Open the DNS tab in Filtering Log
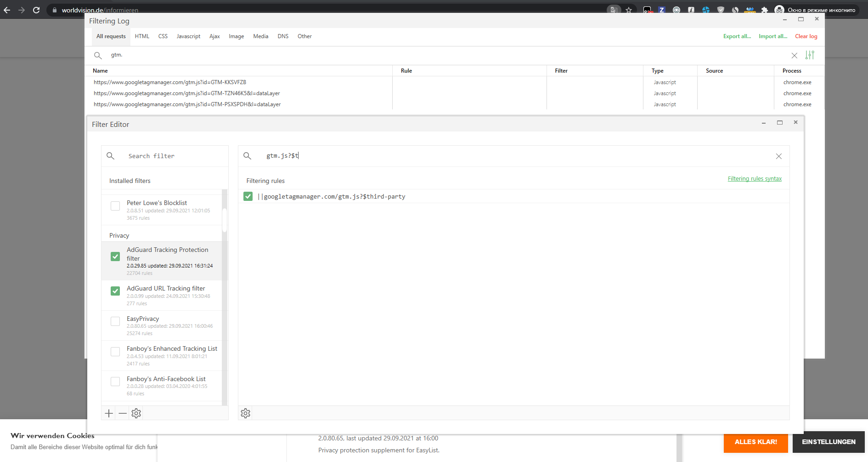Screen dimensions: 868x462 (283, 36)
